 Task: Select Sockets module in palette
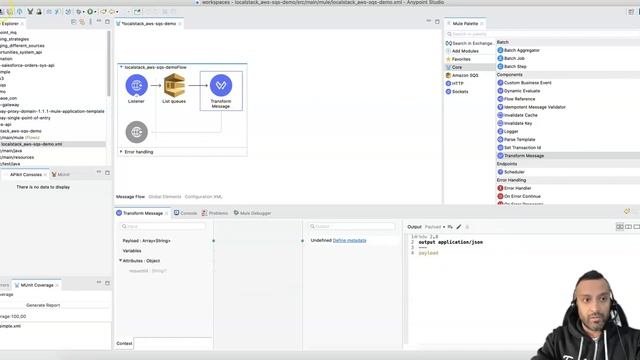tap(457, 92)
